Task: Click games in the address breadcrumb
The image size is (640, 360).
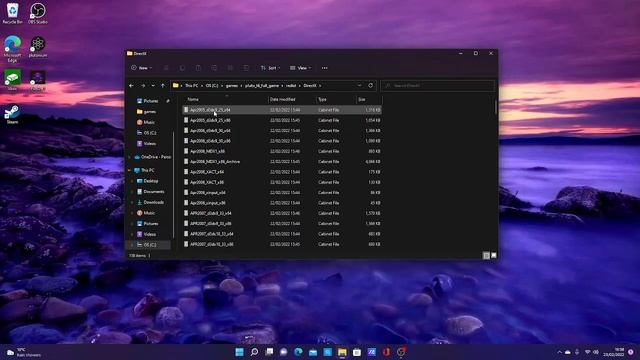Action: click(x=232, y=86)
